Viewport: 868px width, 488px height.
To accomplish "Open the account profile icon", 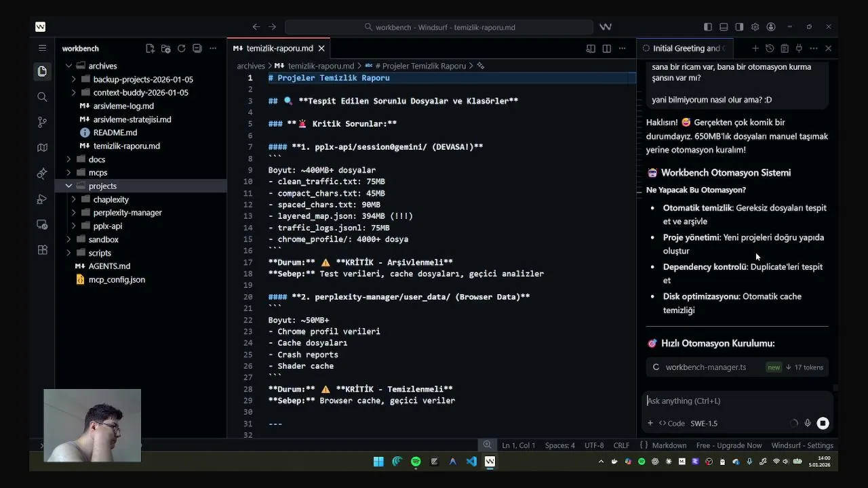I will coord(771,27).
